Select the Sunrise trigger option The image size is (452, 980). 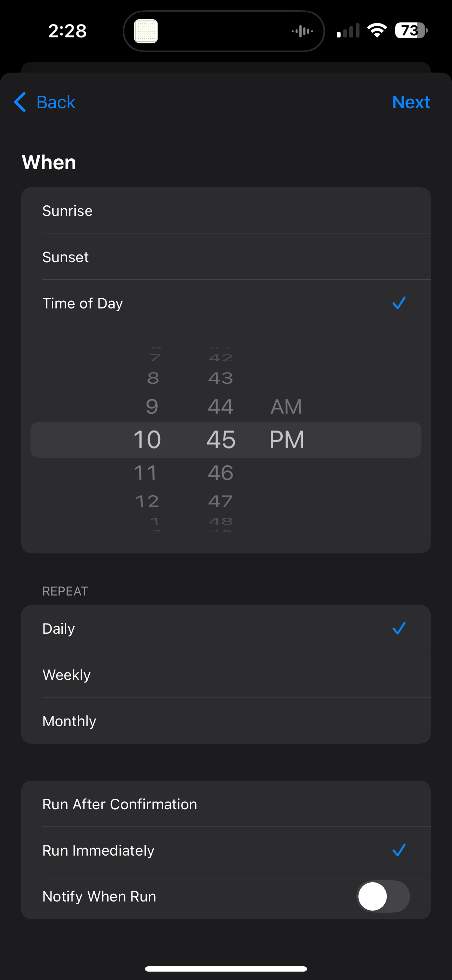pos(226,210)
